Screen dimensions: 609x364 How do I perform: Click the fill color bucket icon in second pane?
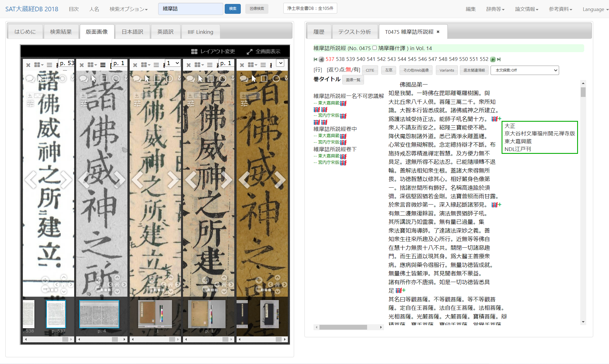point(83,95)
